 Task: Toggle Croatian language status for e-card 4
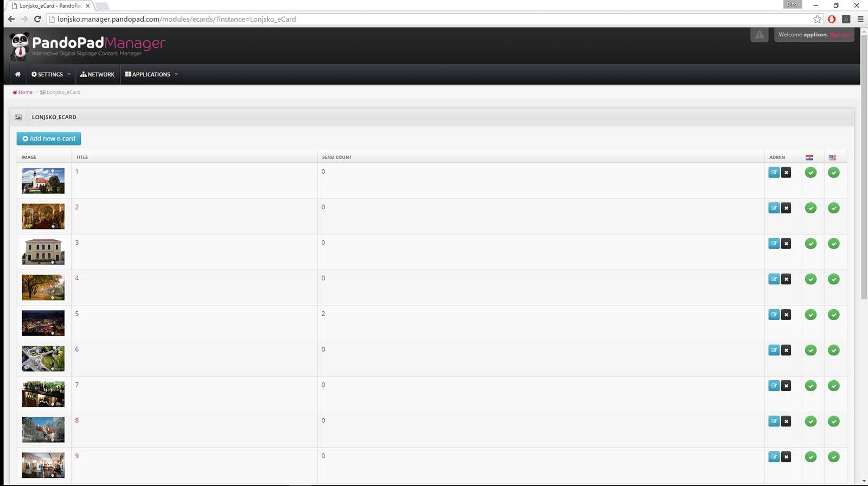[810, 279]
